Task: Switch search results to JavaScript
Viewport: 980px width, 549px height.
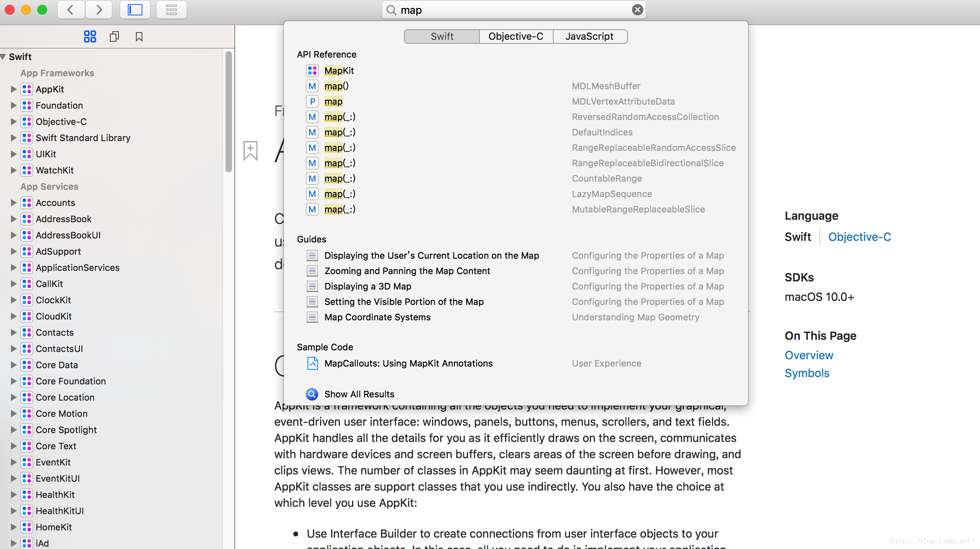Action: [x=589, y=36]
